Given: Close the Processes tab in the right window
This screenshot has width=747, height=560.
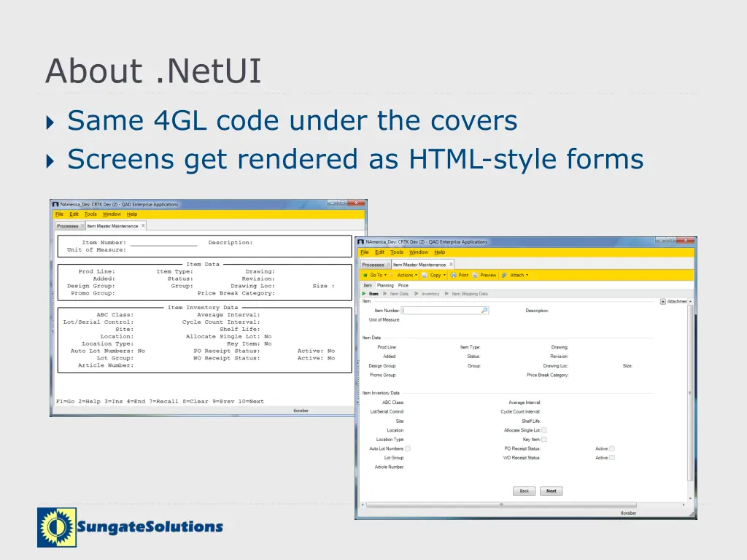Looking at the screenshot, I should [388, 264].
